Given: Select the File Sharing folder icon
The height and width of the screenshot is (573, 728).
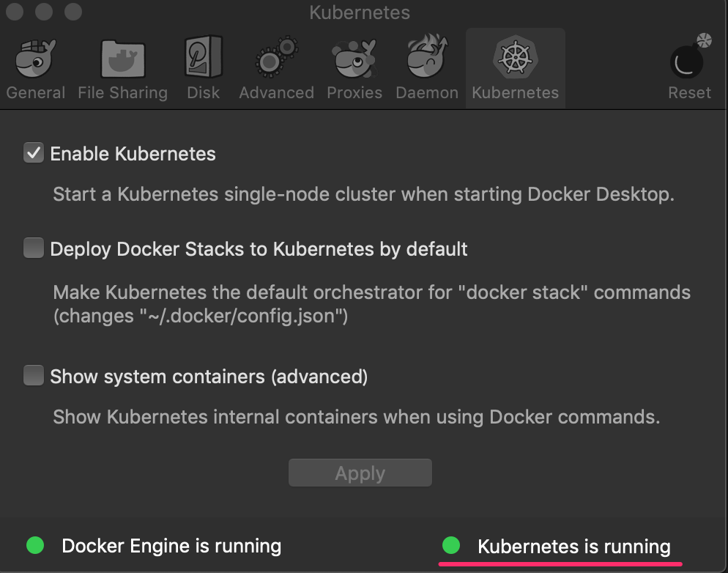Looking at the screenshot, I should [x=122, y=60].
